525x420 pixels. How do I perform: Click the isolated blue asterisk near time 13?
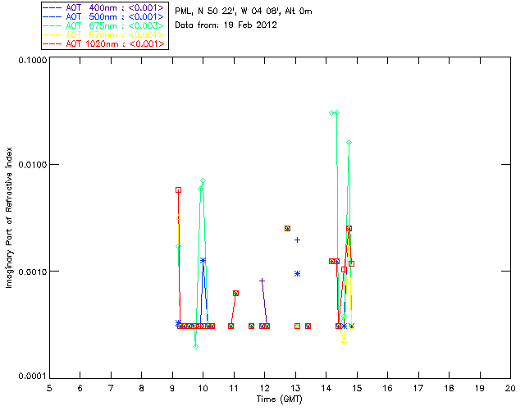pyautogui.click(x=297, y=274)
